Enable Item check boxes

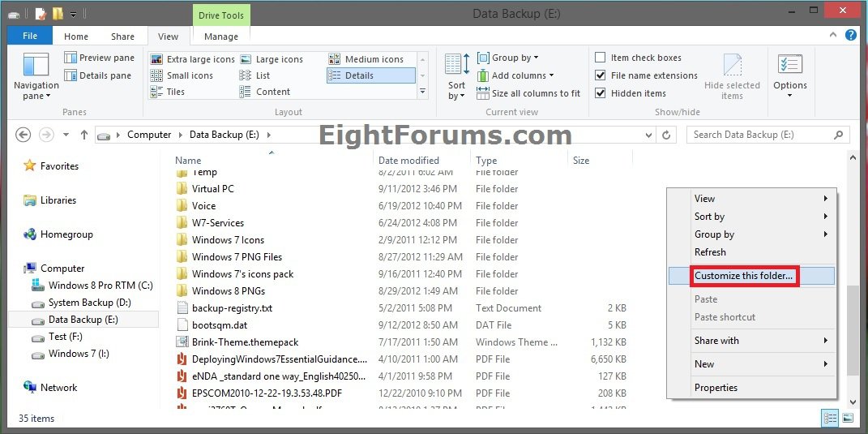coord(601,58)
